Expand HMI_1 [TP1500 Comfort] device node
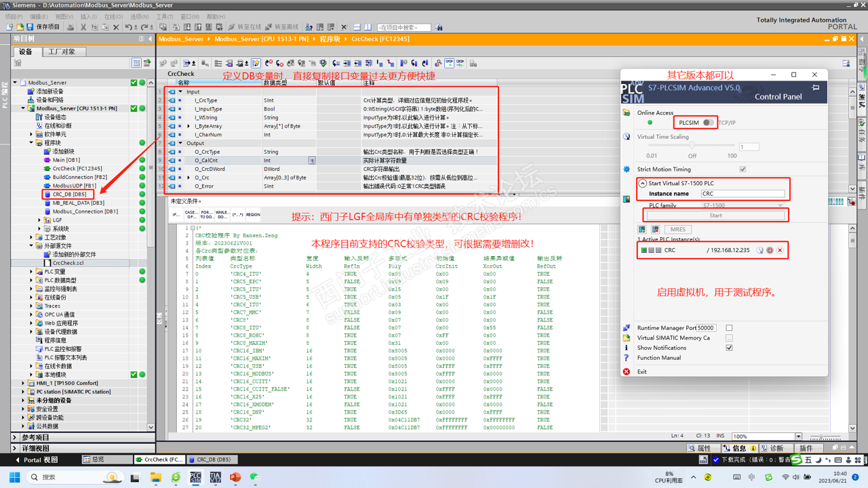 pyautogui.click(x=23, y=384)
